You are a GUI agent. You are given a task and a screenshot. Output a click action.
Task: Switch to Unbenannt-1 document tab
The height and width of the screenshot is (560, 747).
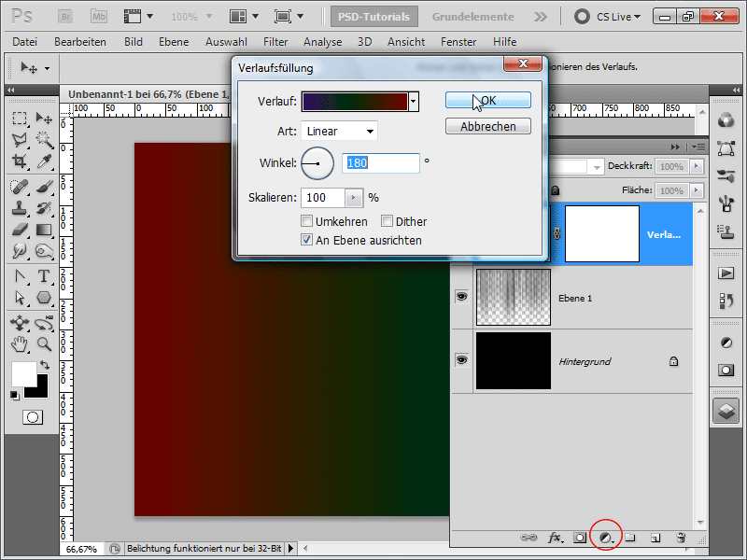[x=148, y=94]
